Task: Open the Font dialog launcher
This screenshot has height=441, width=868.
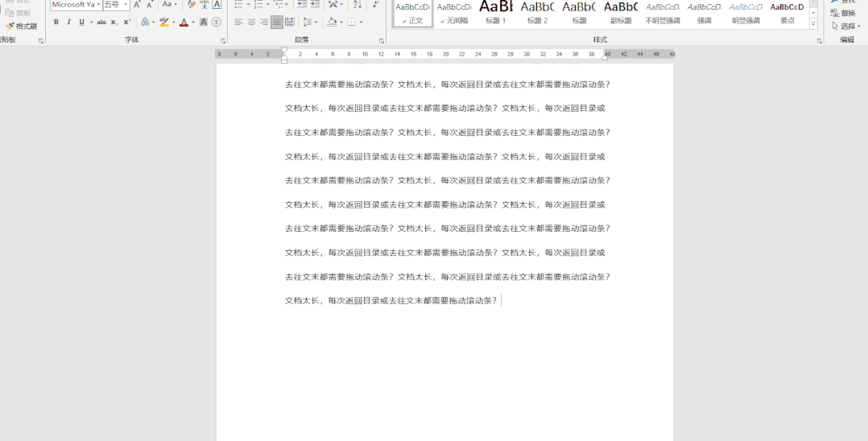Action: coord(223,41)
